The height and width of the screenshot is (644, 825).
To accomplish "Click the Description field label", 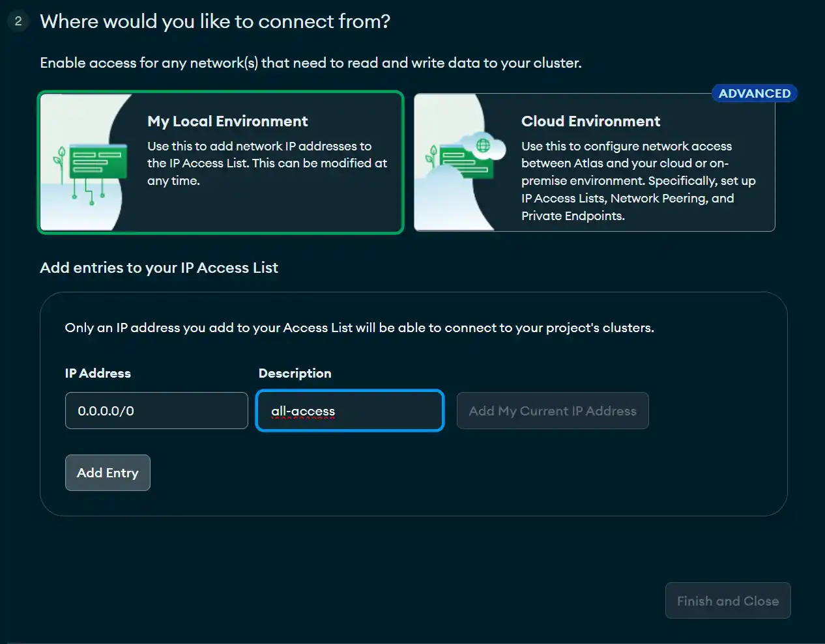I will tap(295, 373).
